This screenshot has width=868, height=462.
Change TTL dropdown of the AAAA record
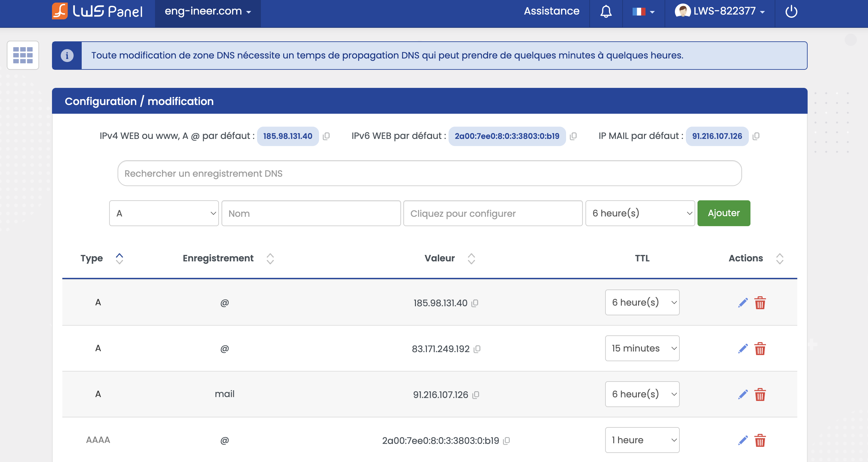tap(642, 440)
